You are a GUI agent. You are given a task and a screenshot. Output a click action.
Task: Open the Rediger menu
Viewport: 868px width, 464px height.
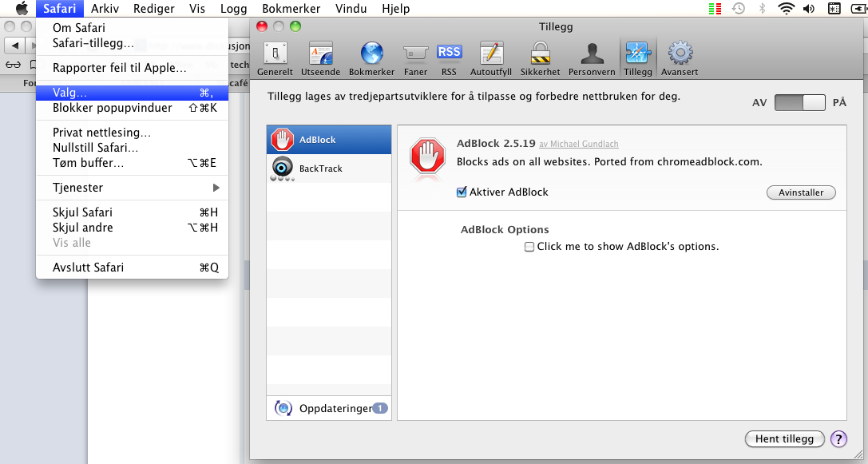154,8
